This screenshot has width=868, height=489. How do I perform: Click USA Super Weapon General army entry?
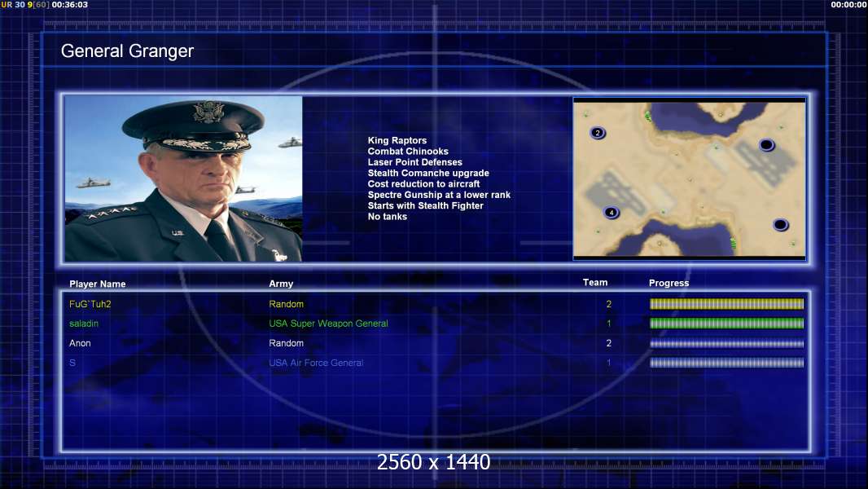pyautogui.click(x=328, y=324)
